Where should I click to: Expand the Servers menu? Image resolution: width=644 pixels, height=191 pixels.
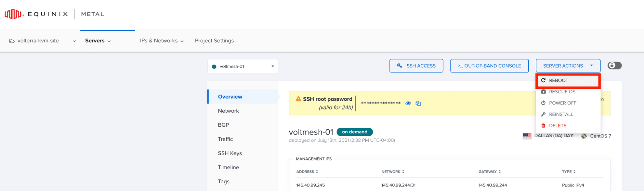click(x=98, y=41)
